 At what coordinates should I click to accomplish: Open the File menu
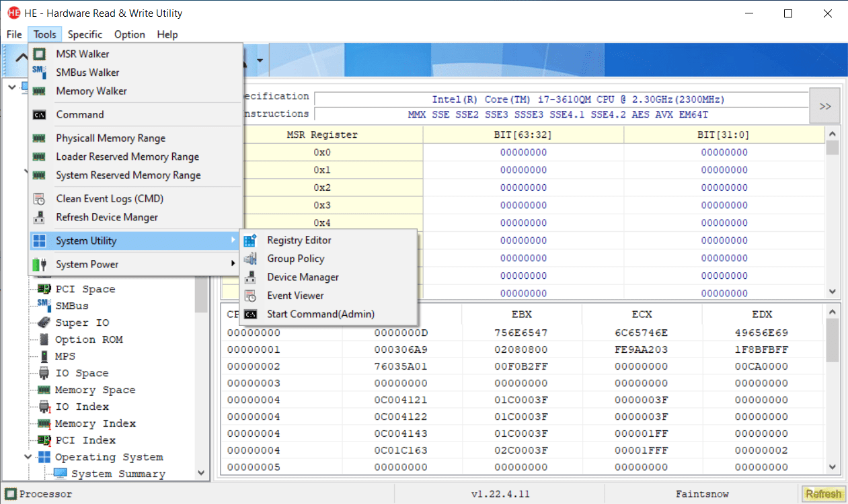tap(14, 34)
